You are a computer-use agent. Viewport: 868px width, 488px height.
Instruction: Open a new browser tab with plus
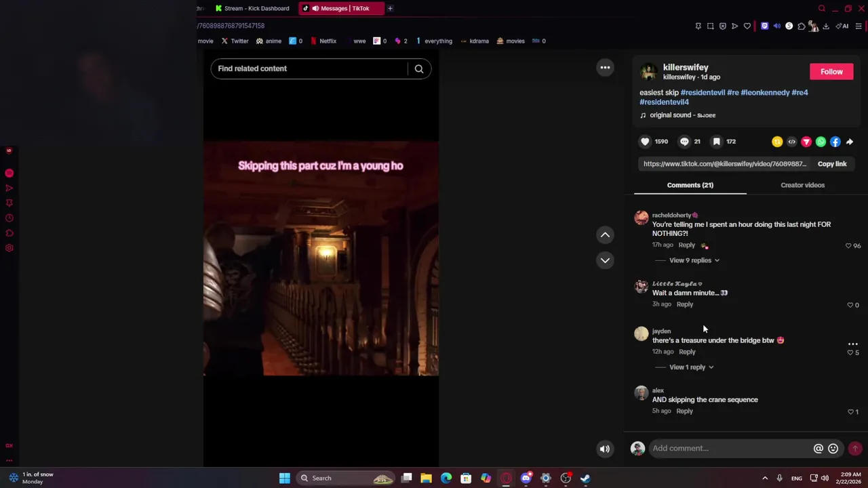390,8
